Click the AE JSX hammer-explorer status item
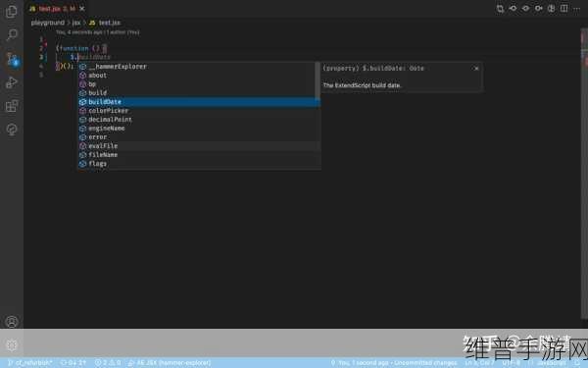588x368 pixels. tap(170, 363)
